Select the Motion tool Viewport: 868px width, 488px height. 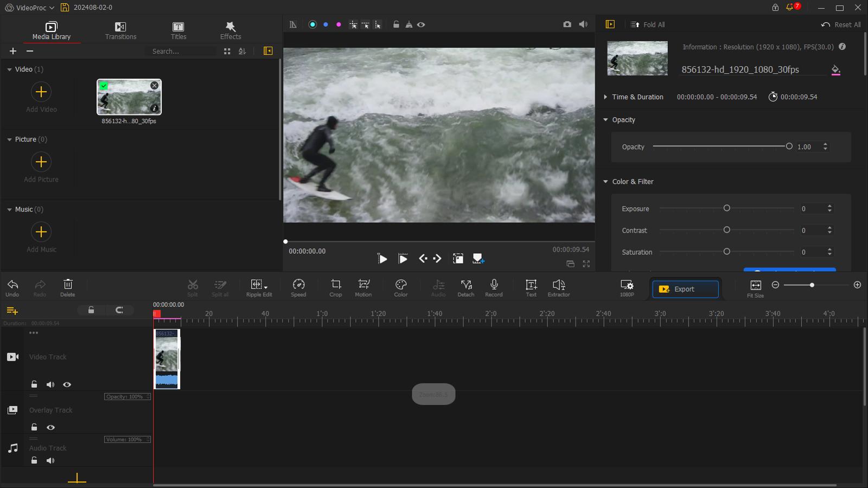pyautogui.click(x=362, y=286)
